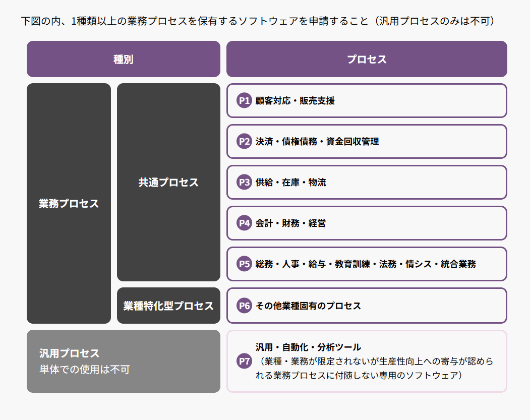530x420 pixels.
Task: Select the P5 badge icon
Action: [244, 264]
